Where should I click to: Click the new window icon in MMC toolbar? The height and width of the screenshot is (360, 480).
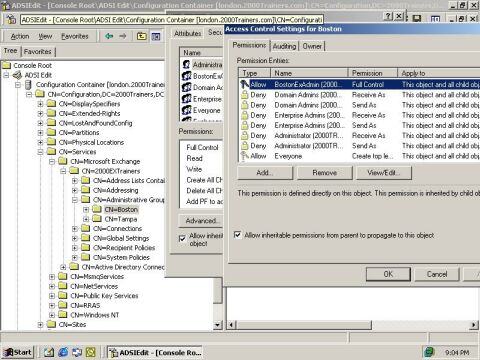pyautogui.click(x=435, y=19)
